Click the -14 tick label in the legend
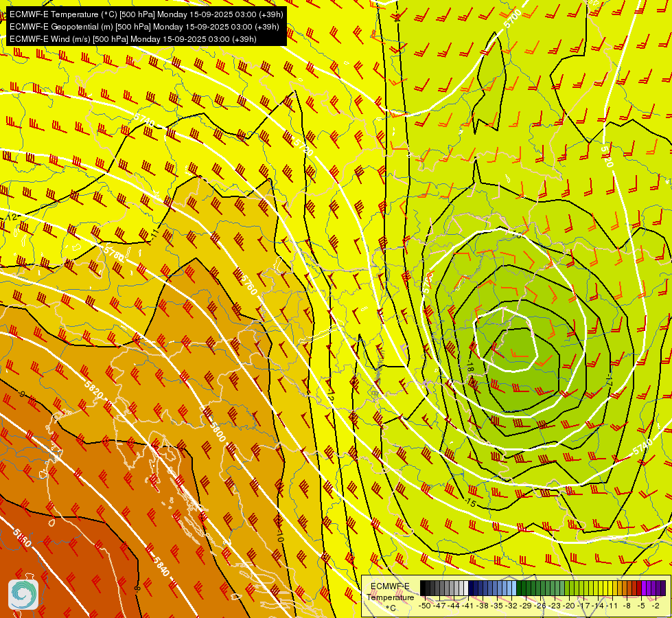The width and height of the screenshot is (672, 618). [598, 606]
